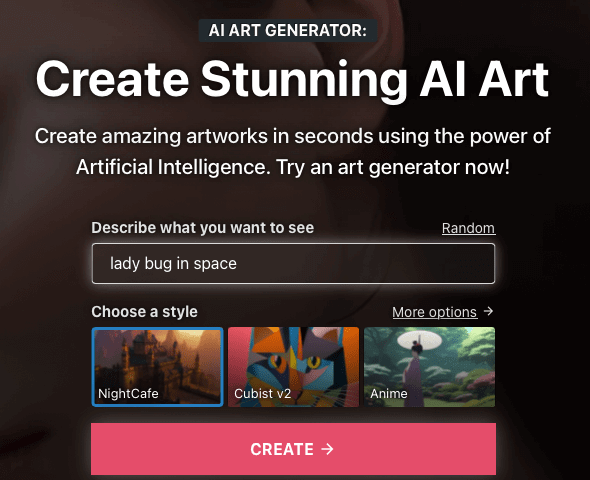Click the subtitle about Artificial Intelligence
Image resolution: width=590 pixels, height=480 pixels.
pos(293,151)
